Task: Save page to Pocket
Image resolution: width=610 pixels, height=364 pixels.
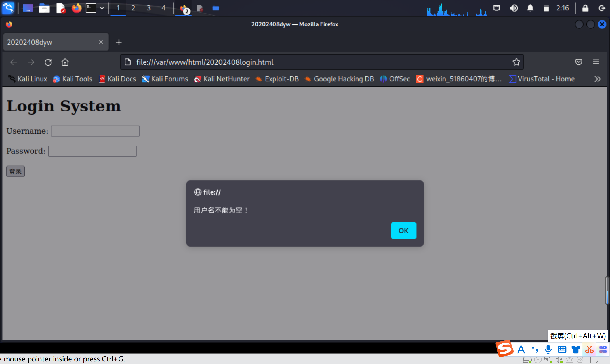Action: click(x=579, y=62)
